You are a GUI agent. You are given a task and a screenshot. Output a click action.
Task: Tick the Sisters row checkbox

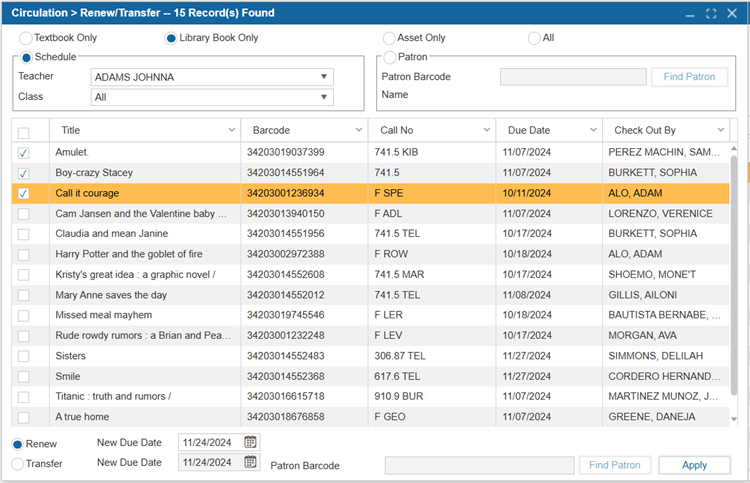(23, 356)
